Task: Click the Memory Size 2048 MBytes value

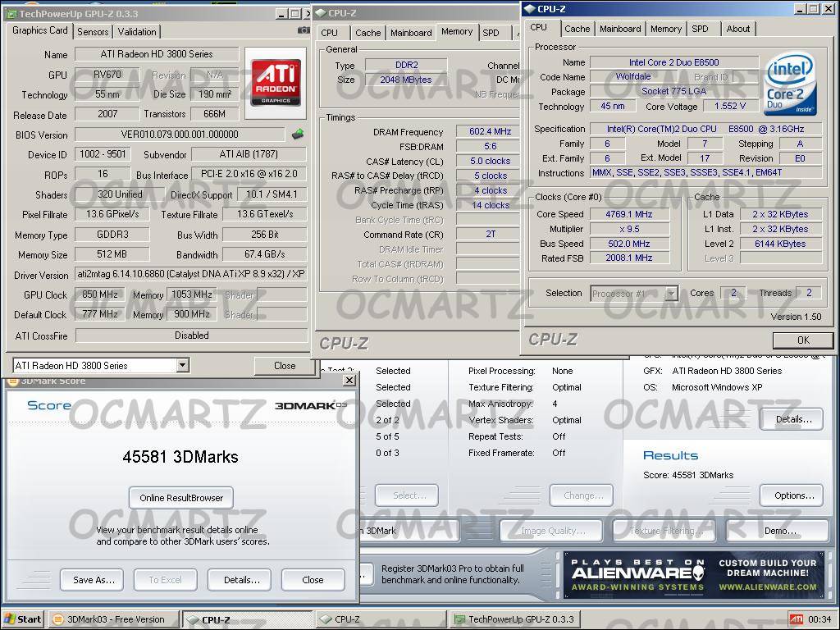Action: coord(406,80)
